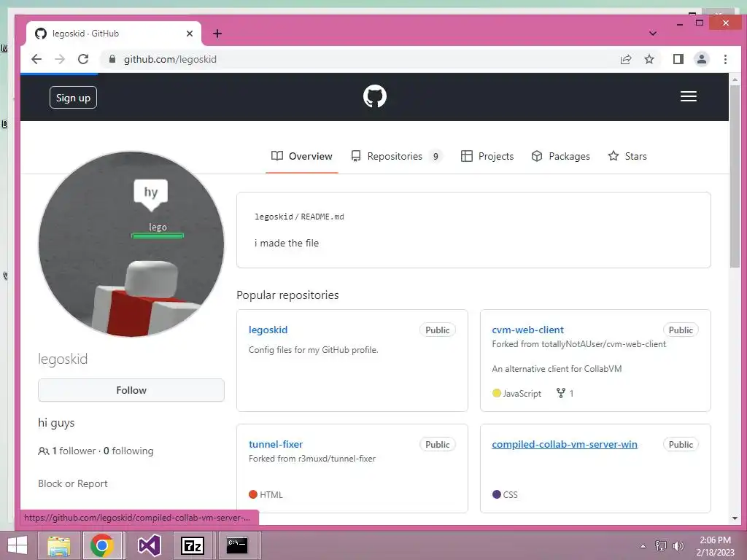Open the Projects tab

point(487,156)
